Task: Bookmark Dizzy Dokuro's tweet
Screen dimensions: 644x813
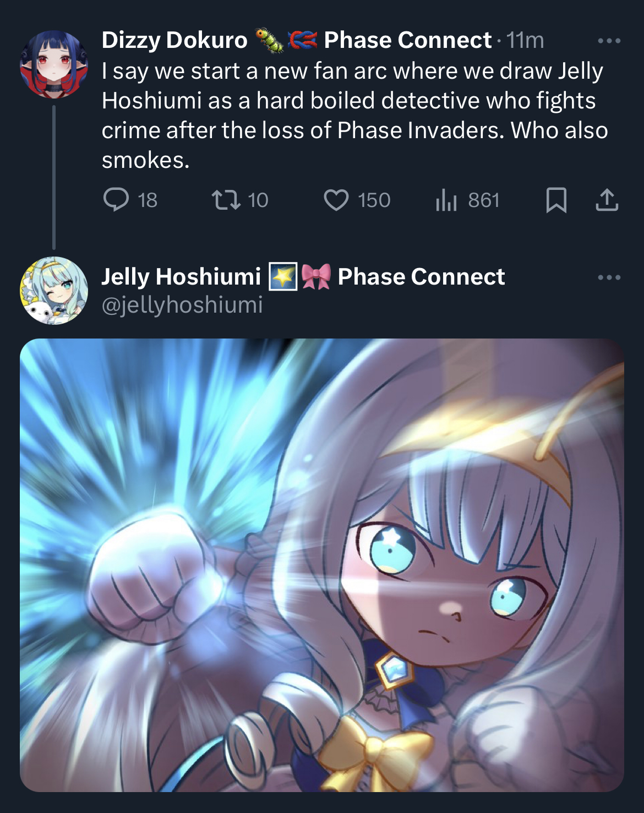Action: [x=556, y=200]
